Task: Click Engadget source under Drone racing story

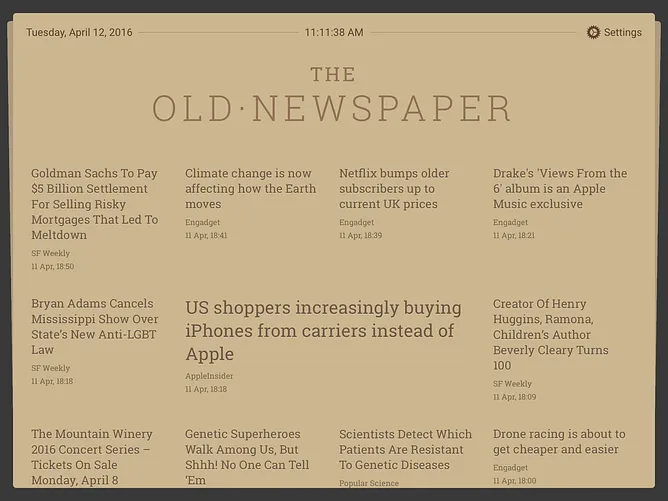Action: tap(510, 468)
